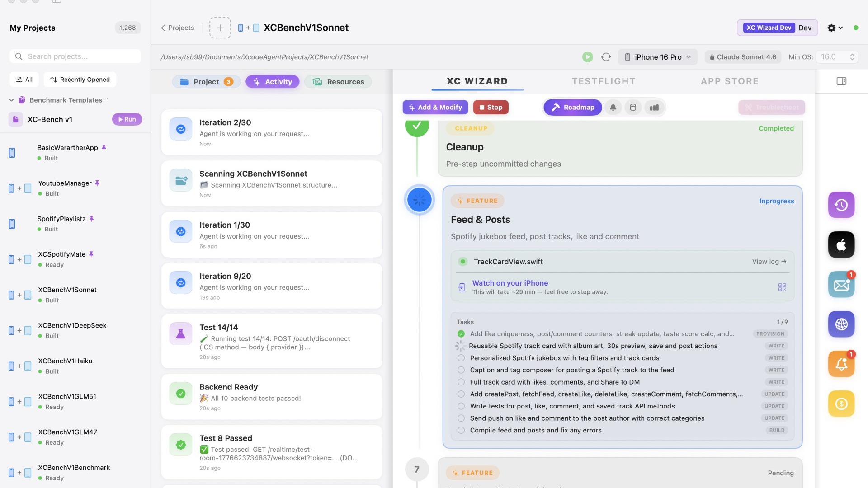Open the iPhone 16 Pro device dropdown
The image size is (868, 488).
[658, 57]
